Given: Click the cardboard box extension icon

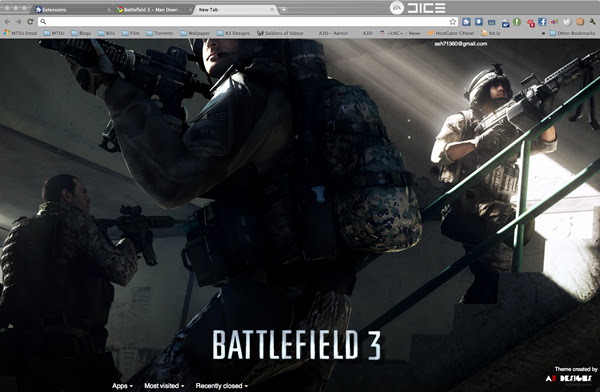Looking at the screenshot, I should pos(580,22).
